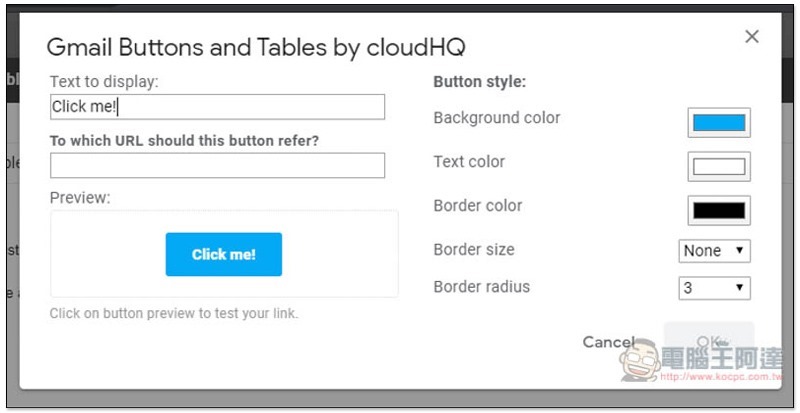This screenshot has width=800, height=413.
Task: Click the 'Preview:' label
Action: pos(80,198)
